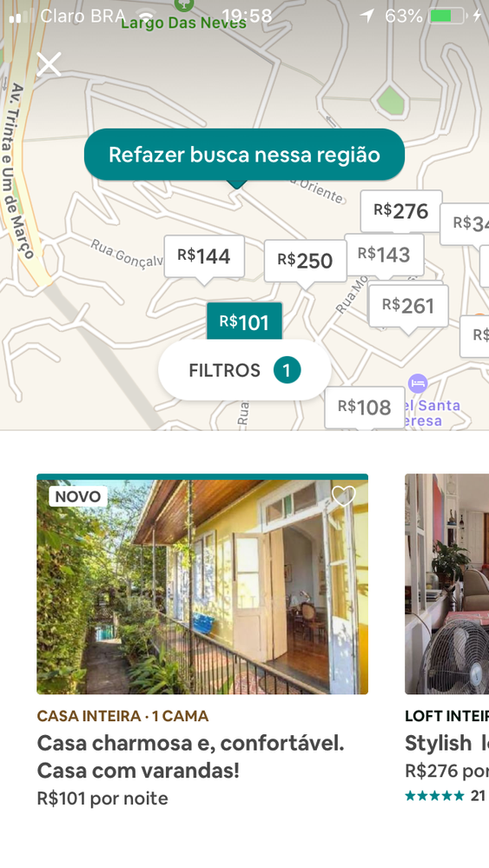This screenshot has width=489, height=868.
Task: Tap the Hotel Santa Teresa bed icon
Action: 418,383
